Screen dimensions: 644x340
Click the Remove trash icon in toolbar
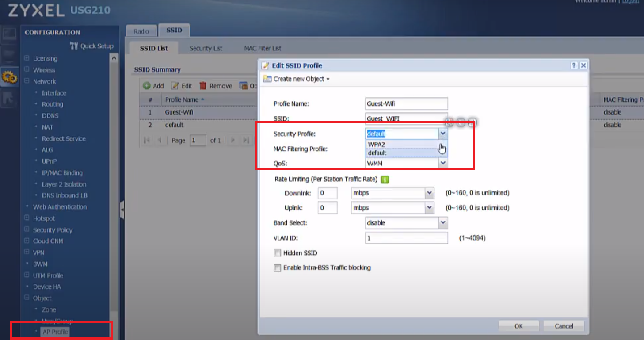tap(203, 86)
